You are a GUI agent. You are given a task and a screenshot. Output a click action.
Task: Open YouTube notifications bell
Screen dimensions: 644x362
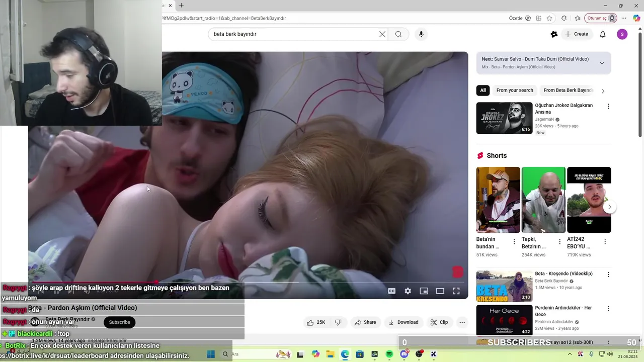(603, 34)
